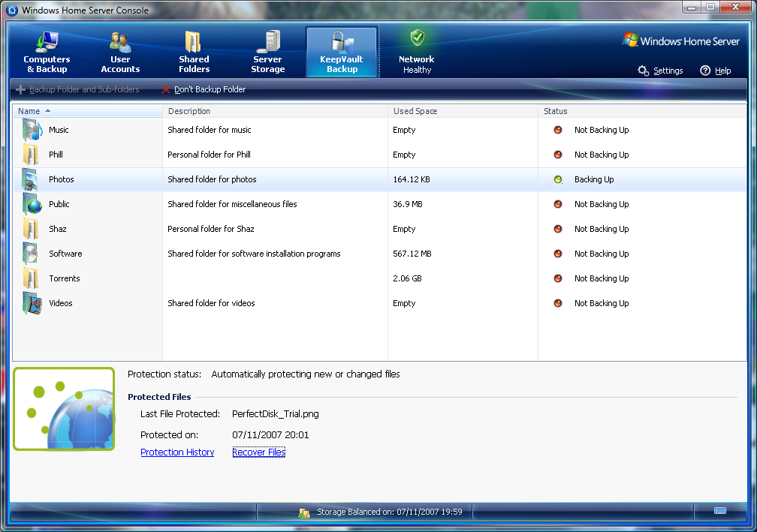The width and height of the screenshot is (757, 532).
Task: Click 'Shared folder for music' description
Action: coord(209,130)
